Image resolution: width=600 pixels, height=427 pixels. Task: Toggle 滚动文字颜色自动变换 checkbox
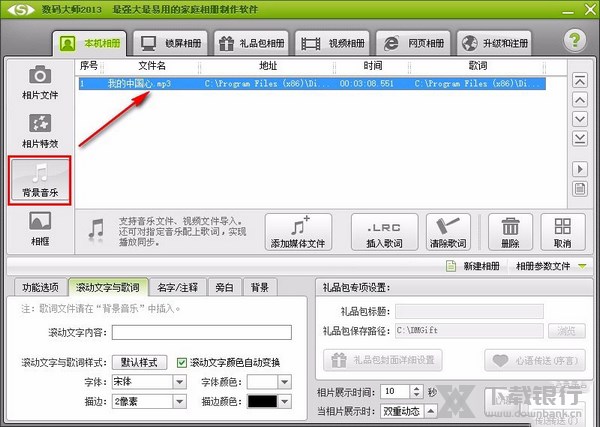(x=181, y=362)
